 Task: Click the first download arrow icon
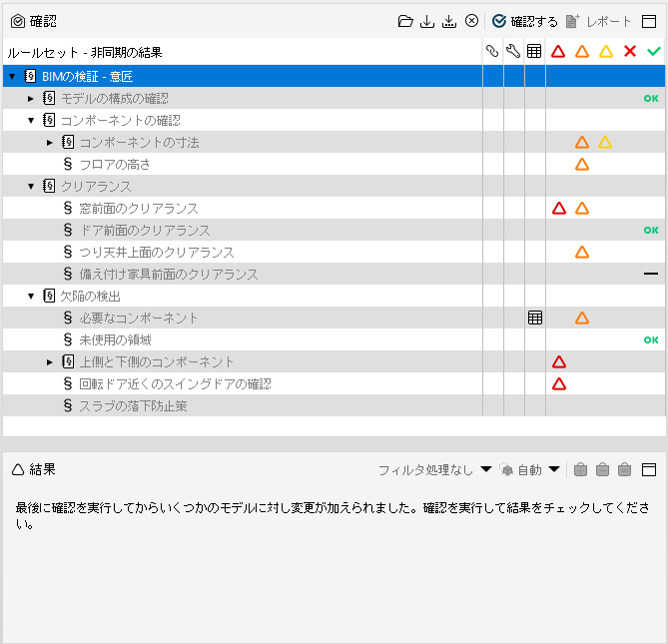point(427,21)
